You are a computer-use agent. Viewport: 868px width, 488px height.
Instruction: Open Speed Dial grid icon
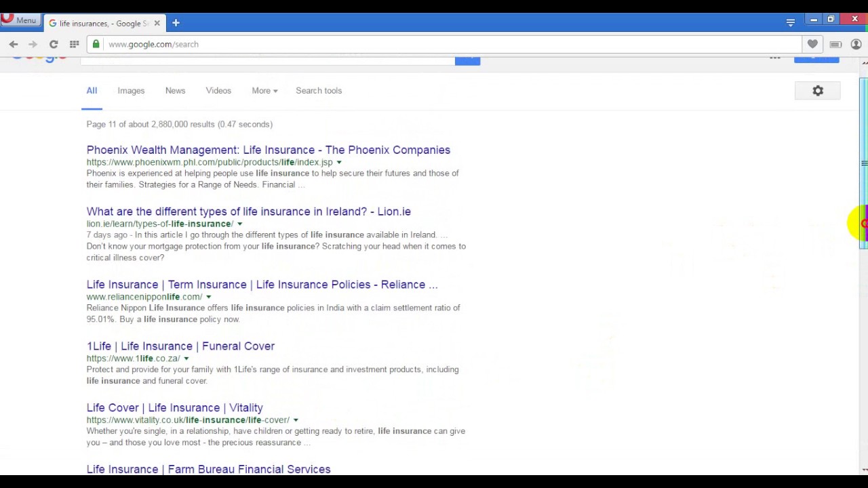click(74, 44)
